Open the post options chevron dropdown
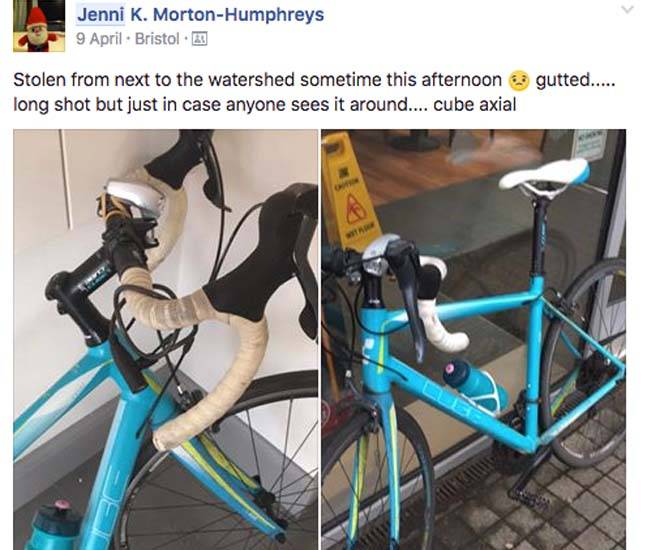This screenshot has height=550, width=647. point(628,9)
